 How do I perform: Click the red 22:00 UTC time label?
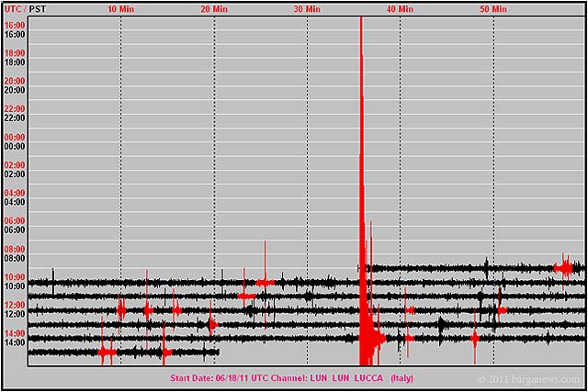(15, 109)
